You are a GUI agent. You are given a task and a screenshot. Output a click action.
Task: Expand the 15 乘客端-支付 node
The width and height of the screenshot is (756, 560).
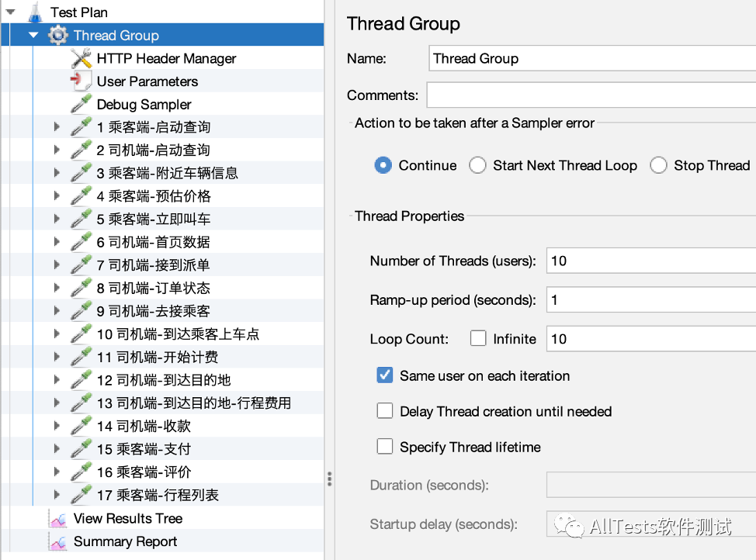tap(57, 449)
